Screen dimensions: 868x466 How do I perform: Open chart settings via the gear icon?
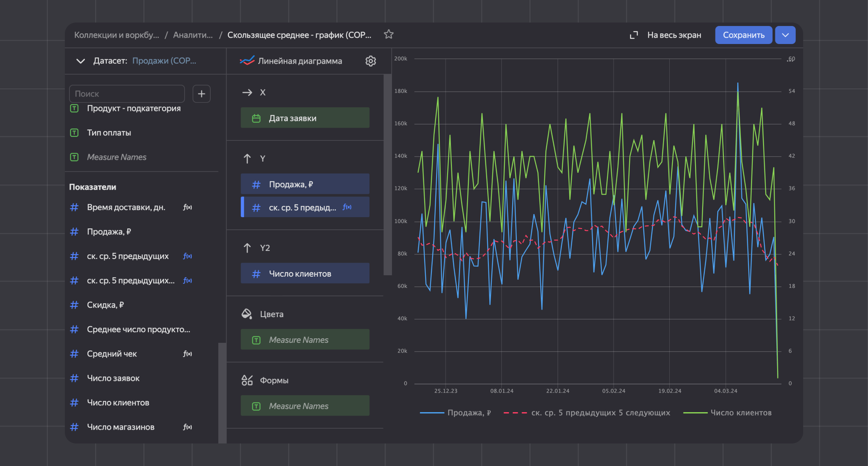(370, 61)
